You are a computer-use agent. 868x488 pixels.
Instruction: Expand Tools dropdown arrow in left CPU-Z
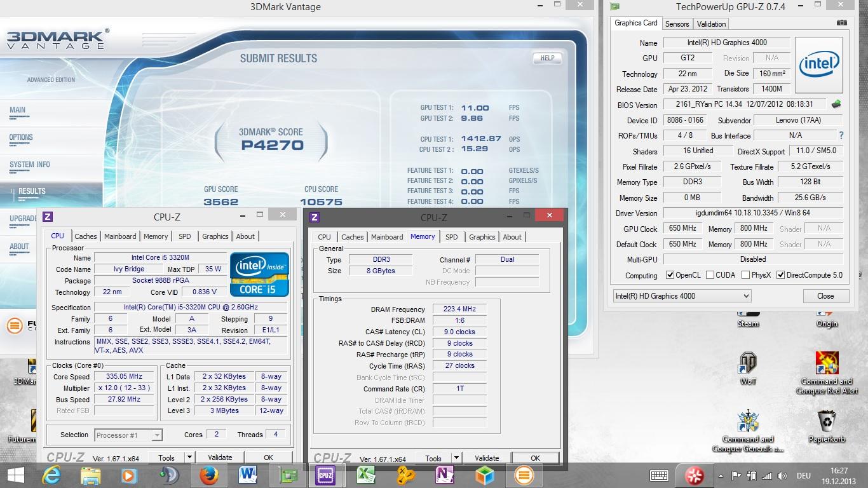pyautogui.click(x=189, y=457)
